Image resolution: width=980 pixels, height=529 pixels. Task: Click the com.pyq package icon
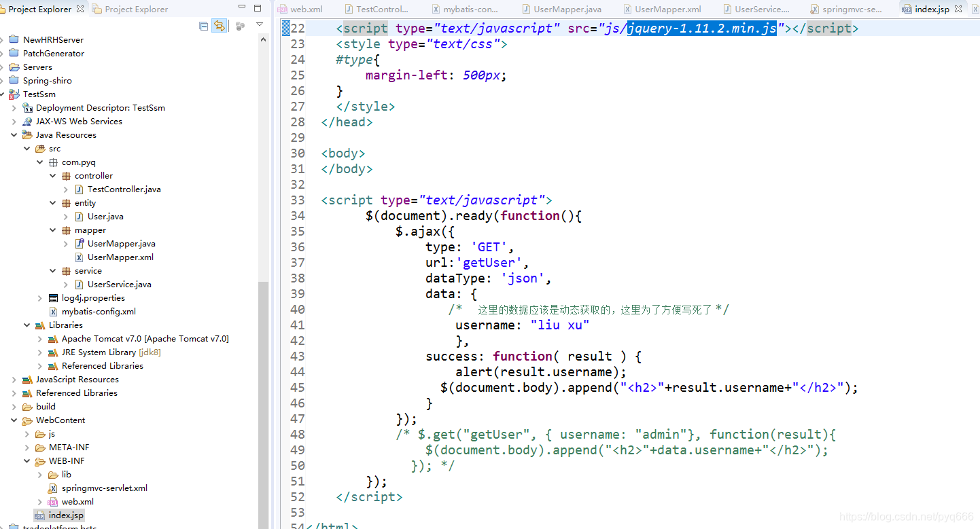(53, 162)
